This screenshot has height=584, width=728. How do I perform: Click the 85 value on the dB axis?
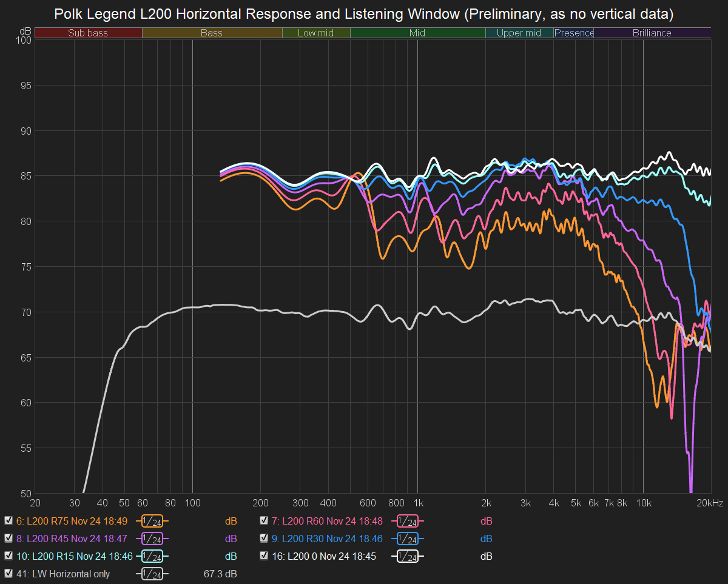pos(25,176)
